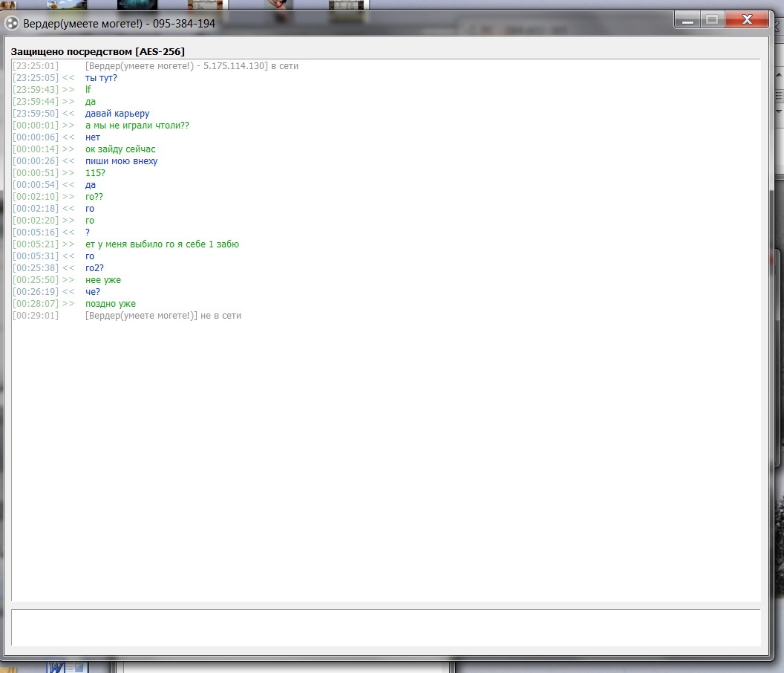Click the window title "Вердер(умеете могете!) - 095-384-194"

pyautogui.click(x=119, y=24)
